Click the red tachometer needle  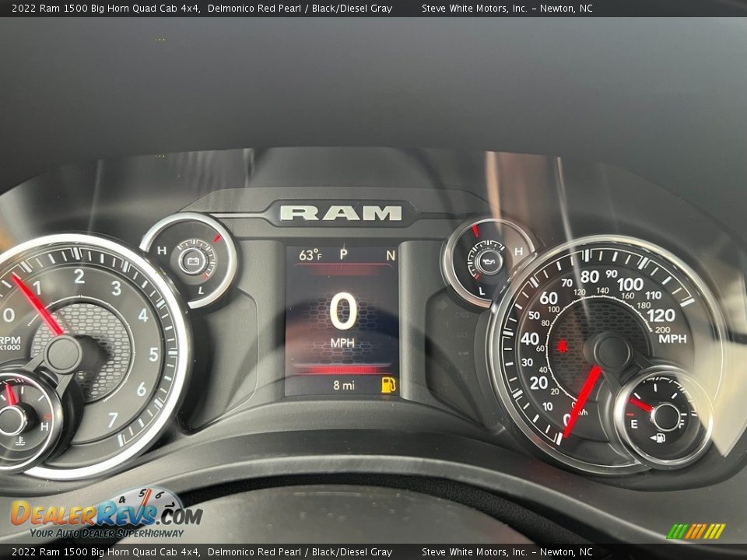pos(37,304)
